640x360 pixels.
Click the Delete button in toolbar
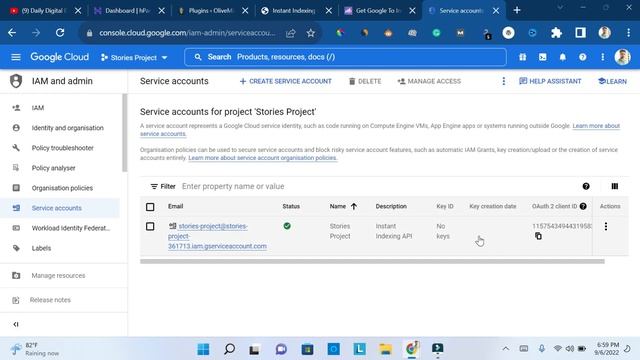365,81
